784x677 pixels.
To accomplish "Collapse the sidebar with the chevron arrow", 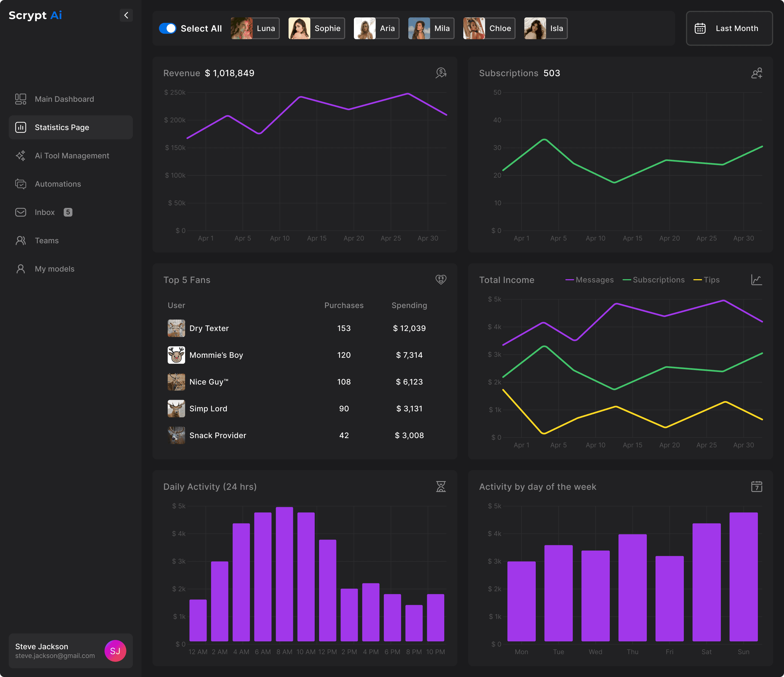I will [126, 15].
